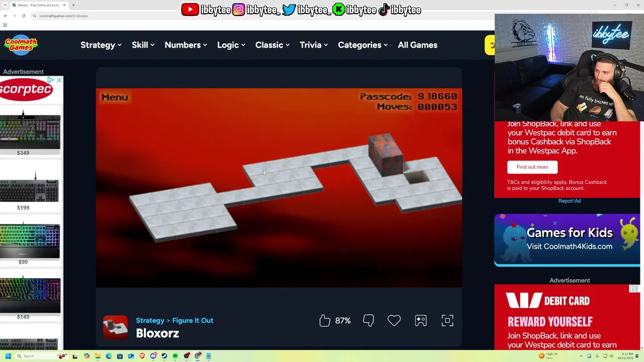The width and height of the screenshot is (644, 362).
Task: Open Discord from taskbar
Action: click(153, 356)
